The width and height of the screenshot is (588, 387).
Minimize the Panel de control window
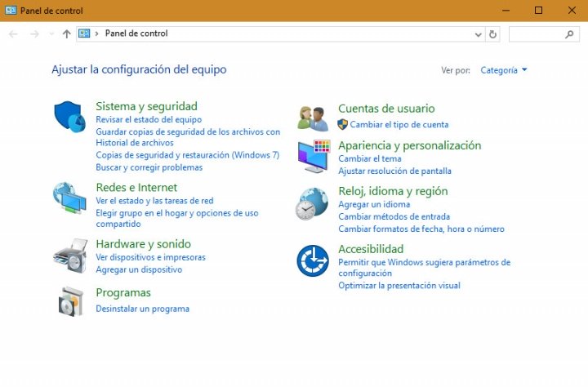tap(506, 11)
